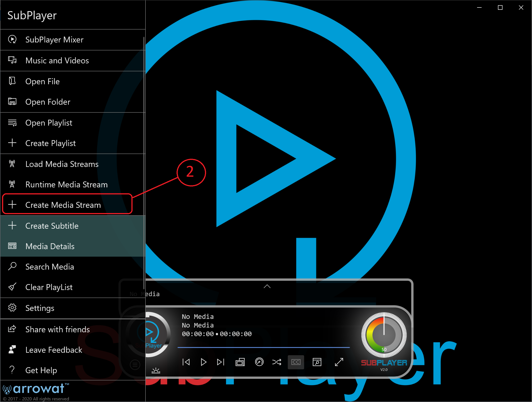Go to Music and Videos

(x=73, y=60)
